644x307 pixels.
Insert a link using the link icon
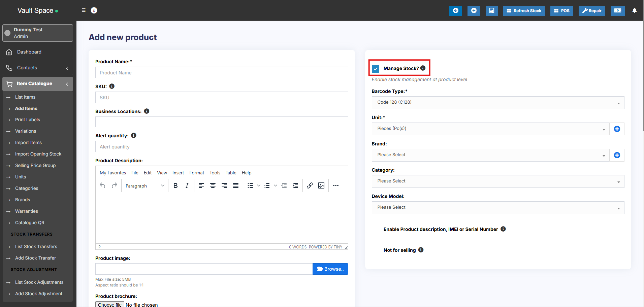(310, 185)
